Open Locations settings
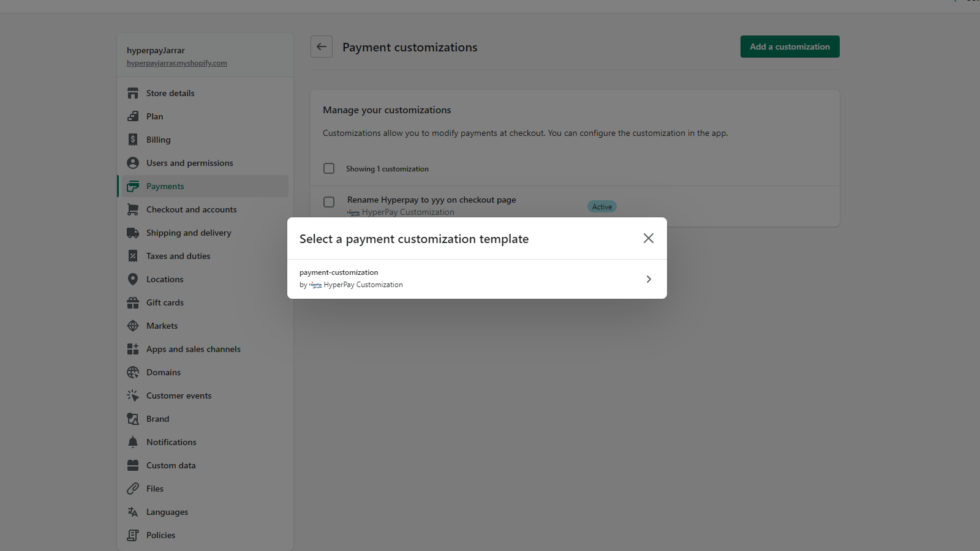Viewport: 980px width, 551px height. coord(205,279)
